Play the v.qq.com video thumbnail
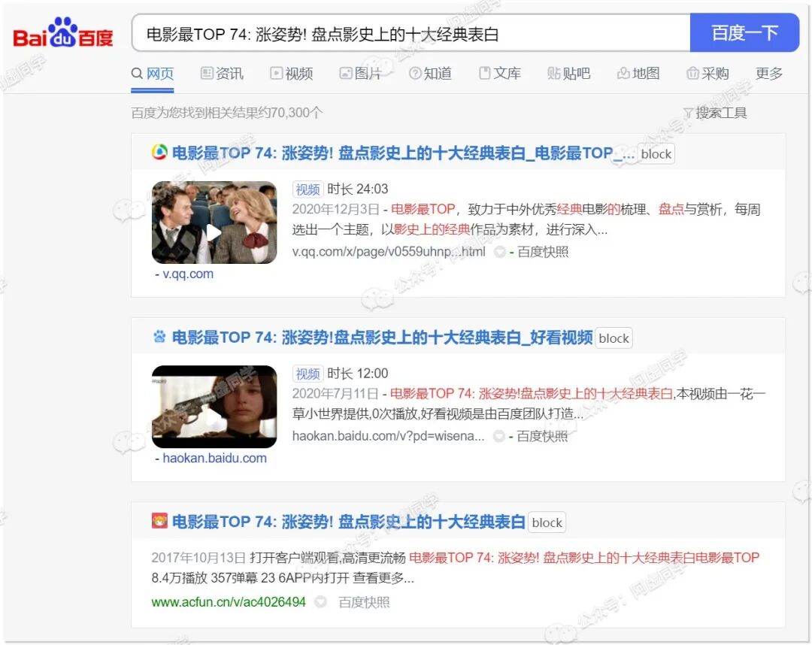Viewport: 812px width, 645px height. tap(214, 223)
